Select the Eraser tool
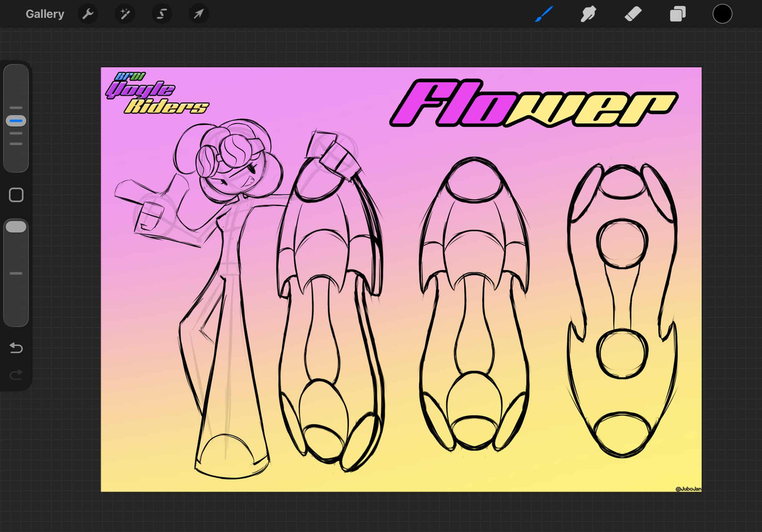The width and height of the screenshot is (762, 532). coord(633,14)
